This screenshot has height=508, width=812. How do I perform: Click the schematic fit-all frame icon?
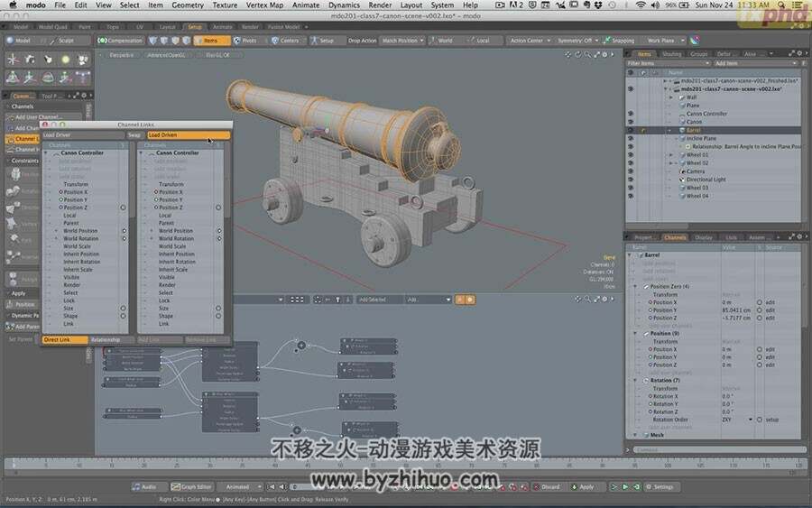(x=297, y=300)
